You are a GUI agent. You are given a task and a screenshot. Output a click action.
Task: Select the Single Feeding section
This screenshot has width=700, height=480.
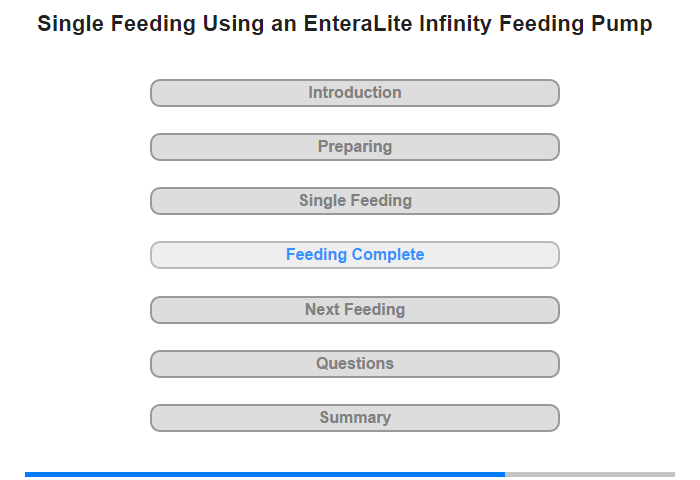coord(355,201)
